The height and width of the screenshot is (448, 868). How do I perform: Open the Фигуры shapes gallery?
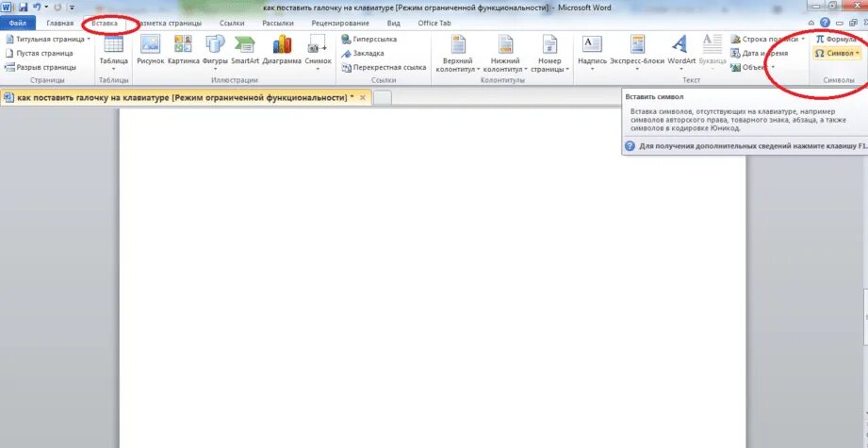(215, 53)
